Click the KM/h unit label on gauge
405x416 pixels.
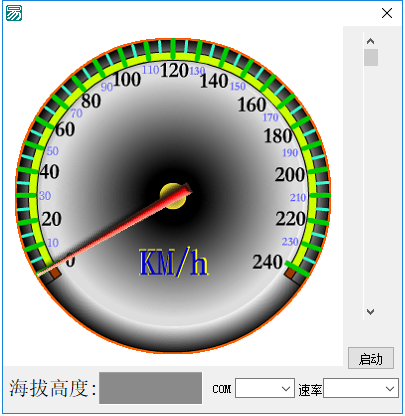point(173,263)
